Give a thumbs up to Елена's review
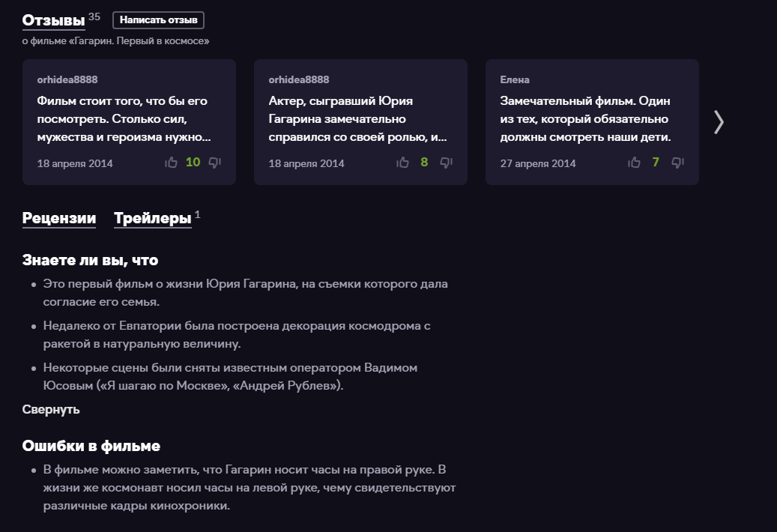 pos(634,162)
